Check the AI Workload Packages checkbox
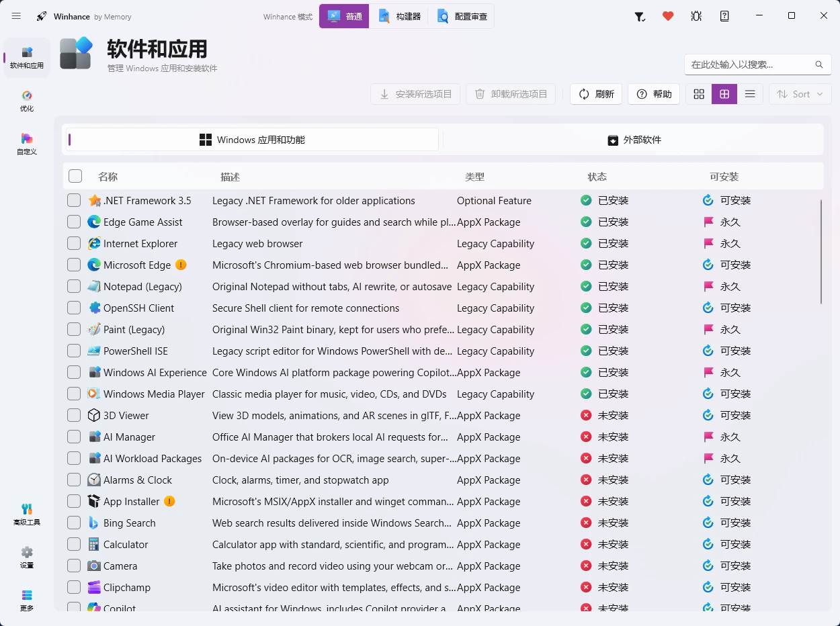The width and height of the screenshot is (840, 626). (x=74, y=458)
